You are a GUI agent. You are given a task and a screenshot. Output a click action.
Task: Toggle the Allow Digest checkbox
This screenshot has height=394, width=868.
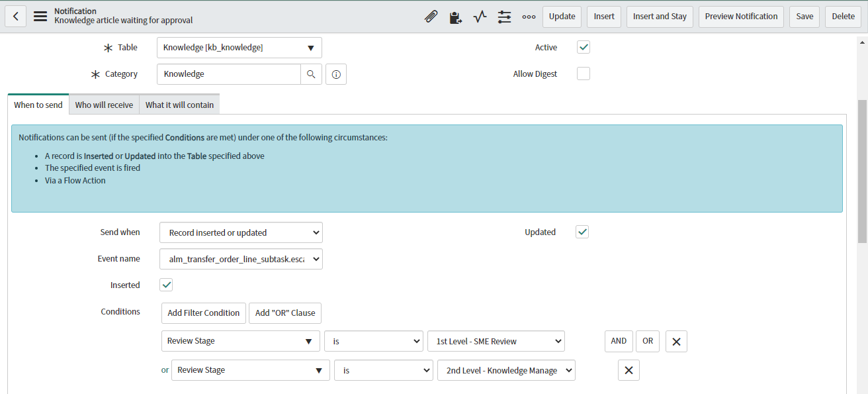tap(584, 74)
